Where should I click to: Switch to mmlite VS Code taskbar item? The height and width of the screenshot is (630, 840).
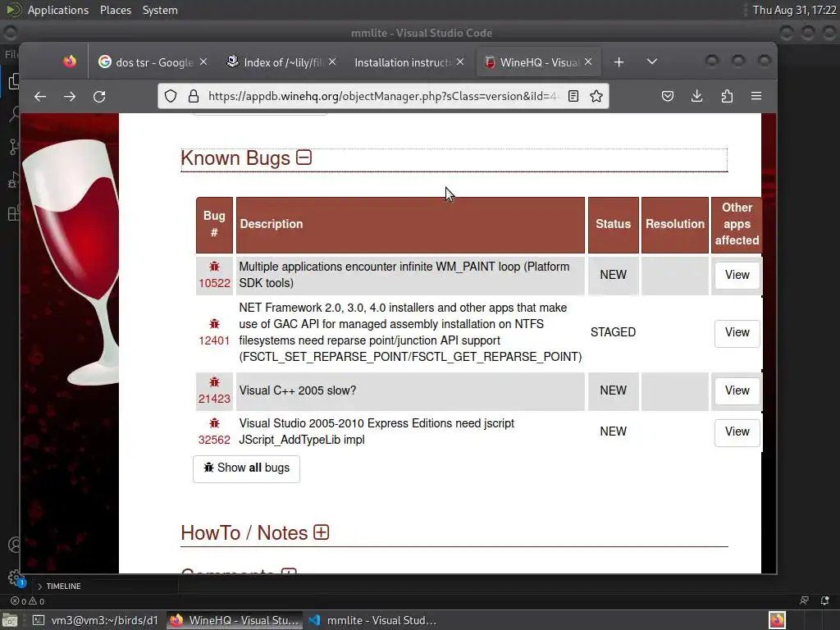(373, 620)
